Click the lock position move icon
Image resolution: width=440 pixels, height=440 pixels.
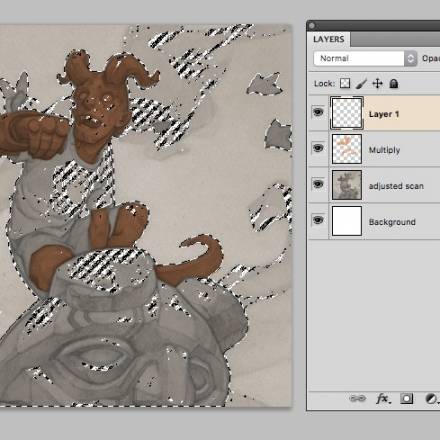point(377,83)
